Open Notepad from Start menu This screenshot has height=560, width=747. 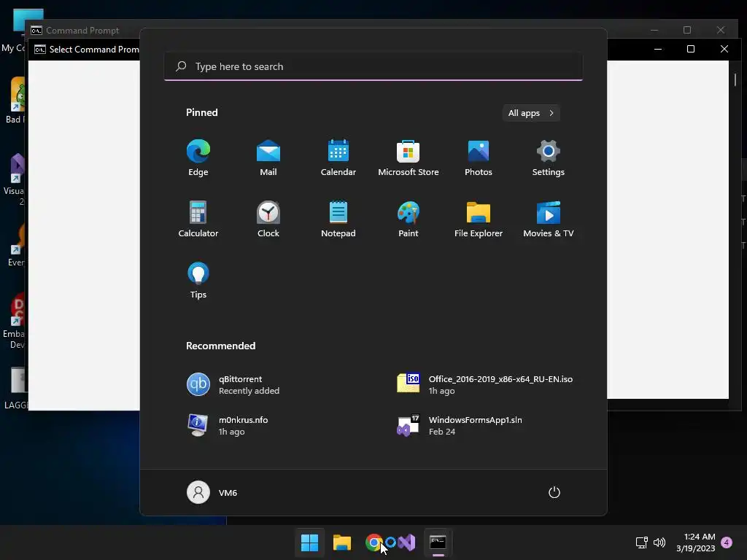[x=338, y=219]
